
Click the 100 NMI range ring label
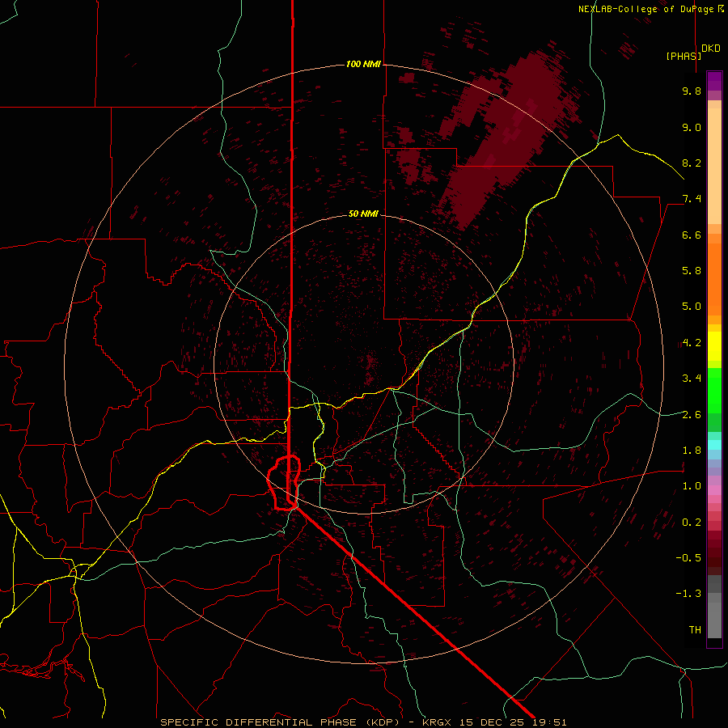click(363, 64)
